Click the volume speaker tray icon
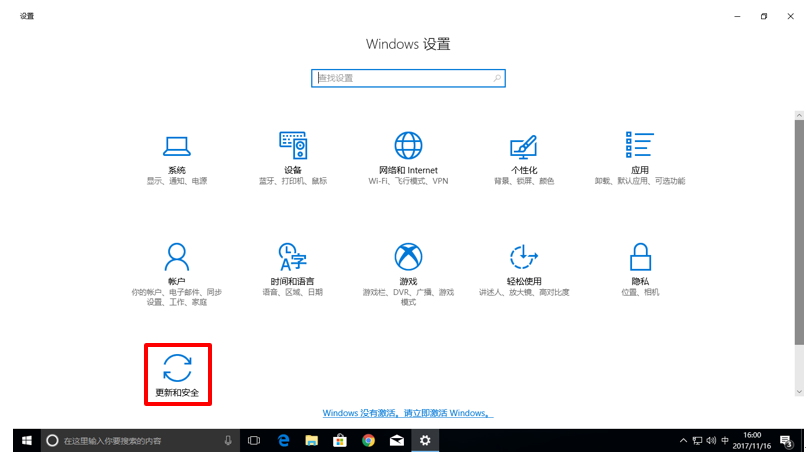This screenshot has height=454, width=806. 711,441
